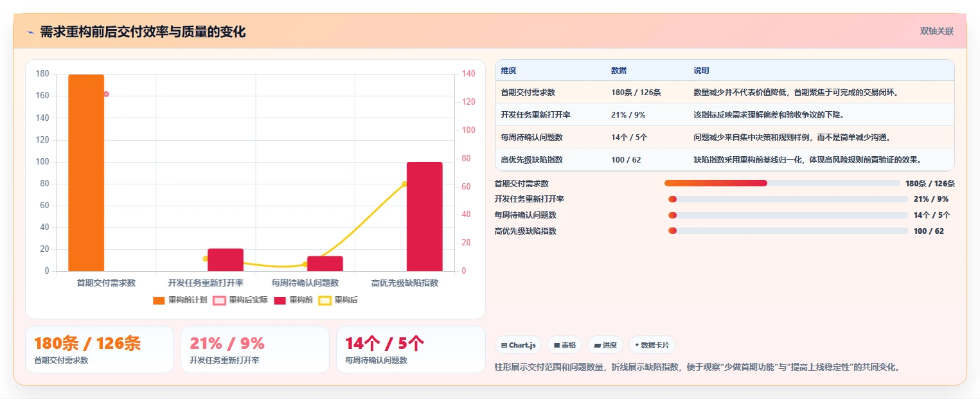Image resolution: width=980 pixels, height=399 pixels.
Task: Click the orange 重构前计划 legend swatch
Action: tap(159, 300)
